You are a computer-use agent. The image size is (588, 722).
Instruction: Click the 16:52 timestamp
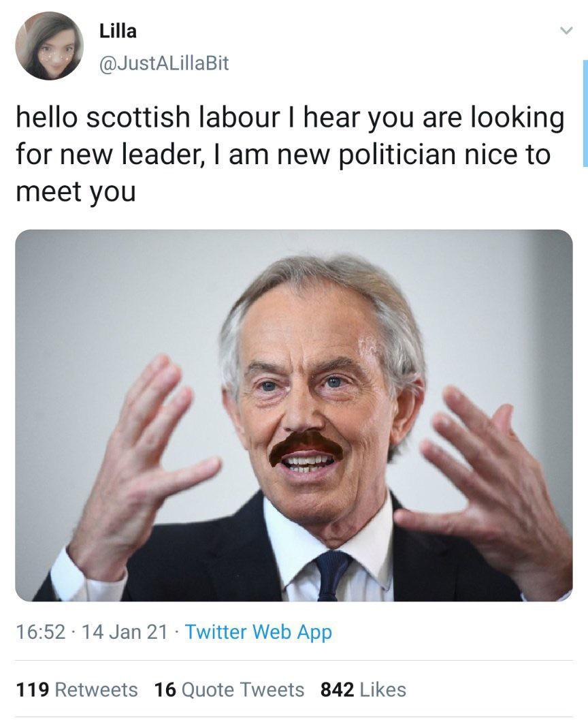pyautogui.click(x=40, y=632)
